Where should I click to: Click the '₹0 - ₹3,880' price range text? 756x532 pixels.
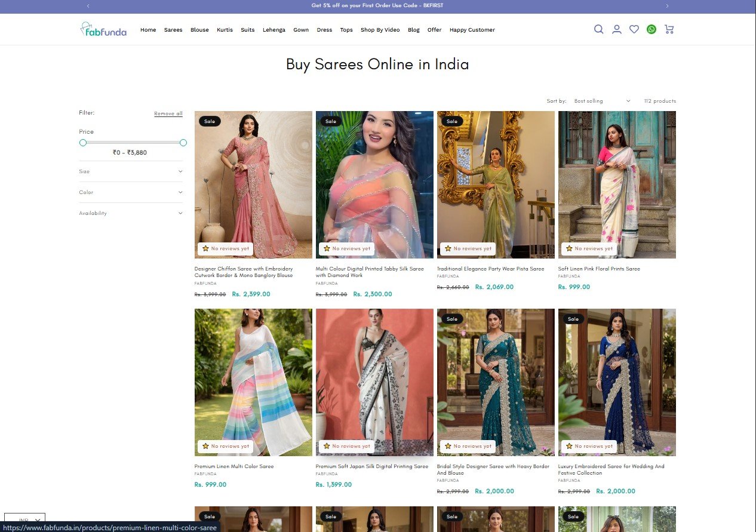(x=130, y=152)
